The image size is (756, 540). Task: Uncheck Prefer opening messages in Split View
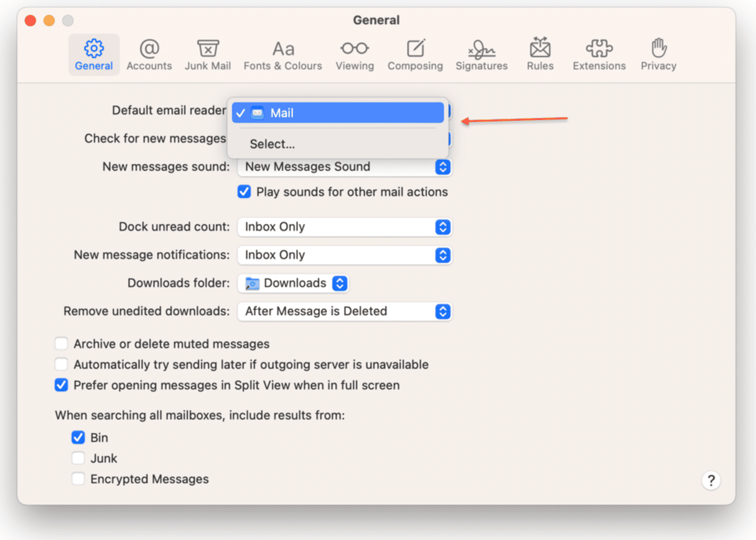tap(61, 385)
